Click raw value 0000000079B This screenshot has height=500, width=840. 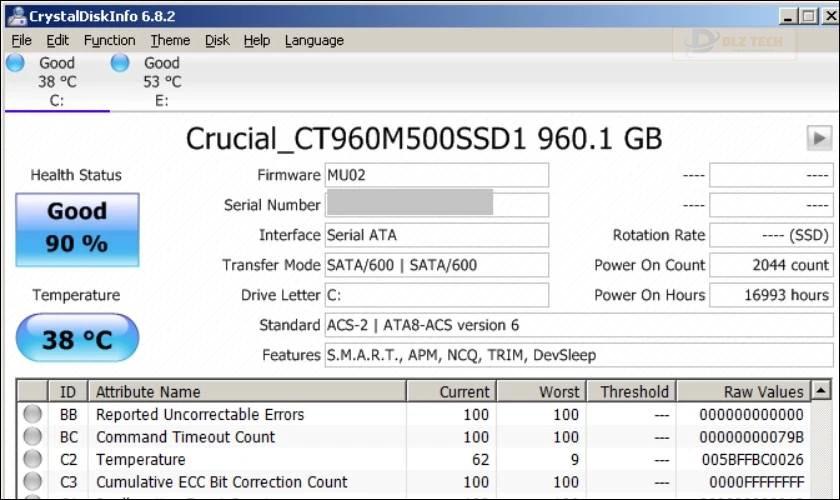click(751, 437)
